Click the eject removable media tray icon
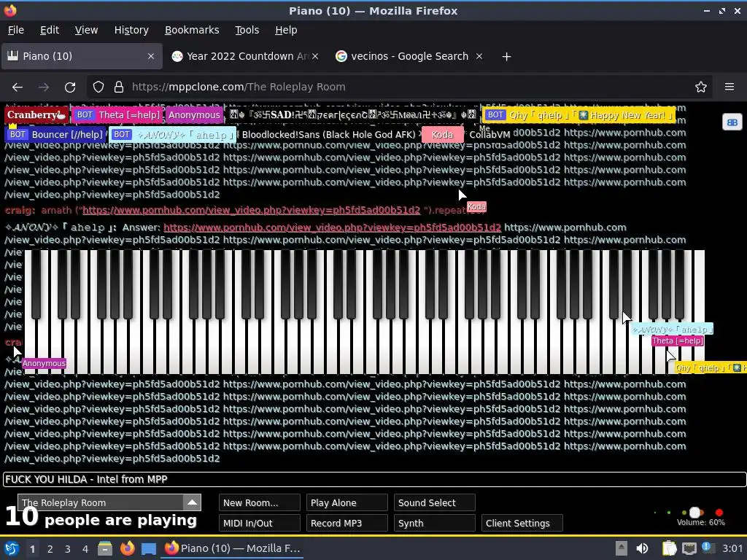Screen dimensions: 747x560 pyautogui.click(x=622, y=548)
